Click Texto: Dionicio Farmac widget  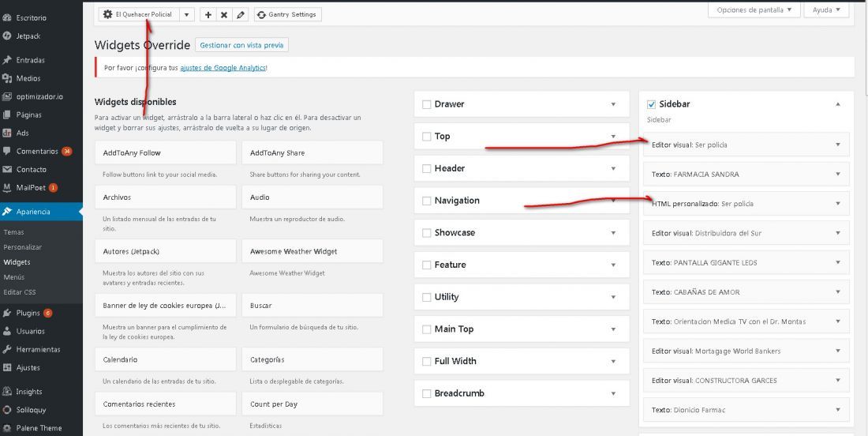[x=746, y=410]
